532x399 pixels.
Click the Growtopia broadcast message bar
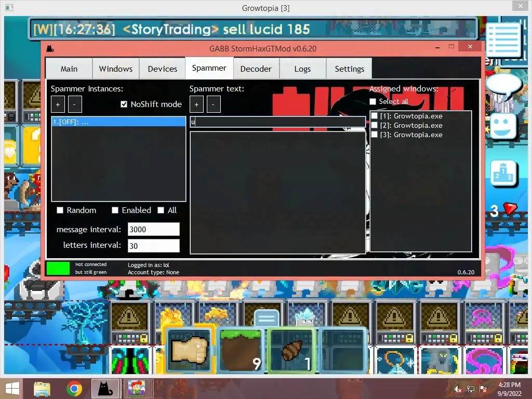coord(253,29)
